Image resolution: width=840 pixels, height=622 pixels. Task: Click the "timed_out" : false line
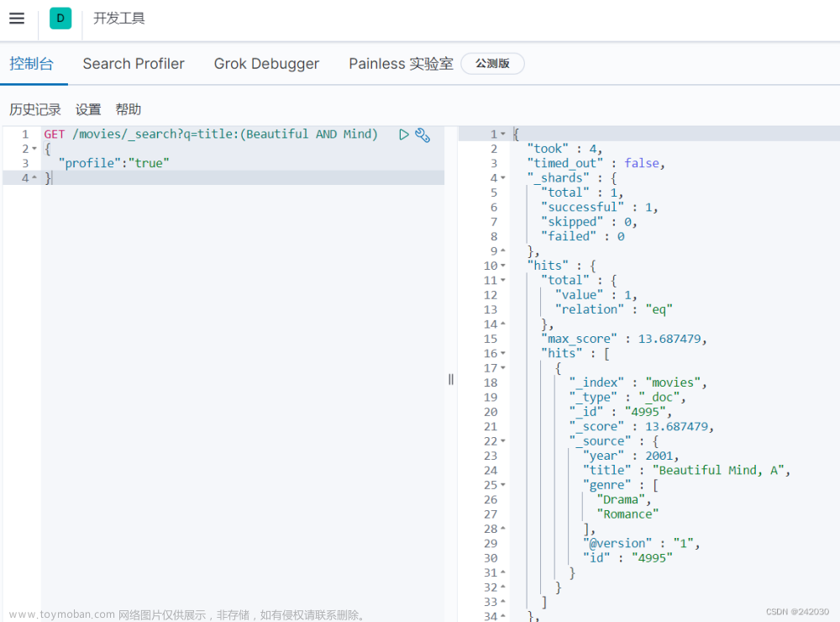(x=596, y=163)
